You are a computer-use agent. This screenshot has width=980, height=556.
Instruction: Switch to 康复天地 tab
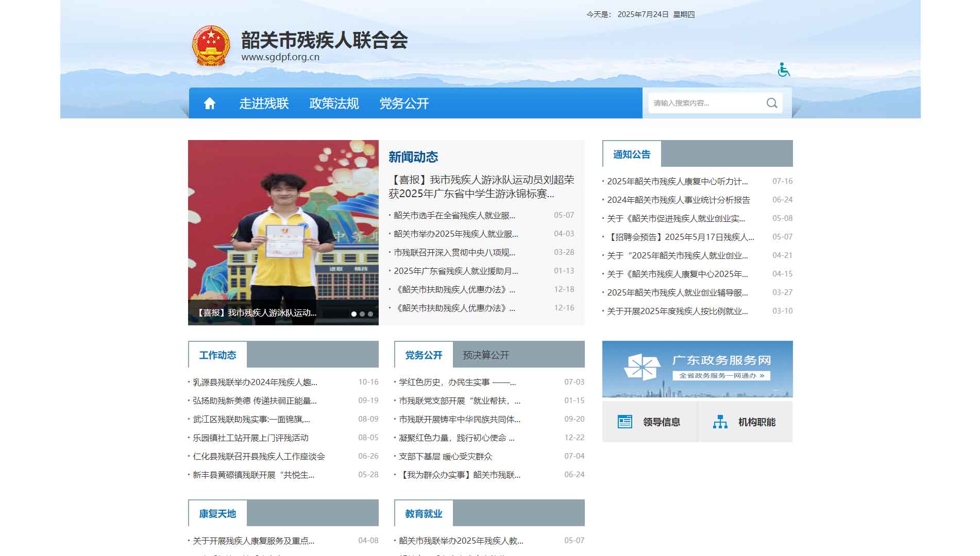click(x=217, y=514)
